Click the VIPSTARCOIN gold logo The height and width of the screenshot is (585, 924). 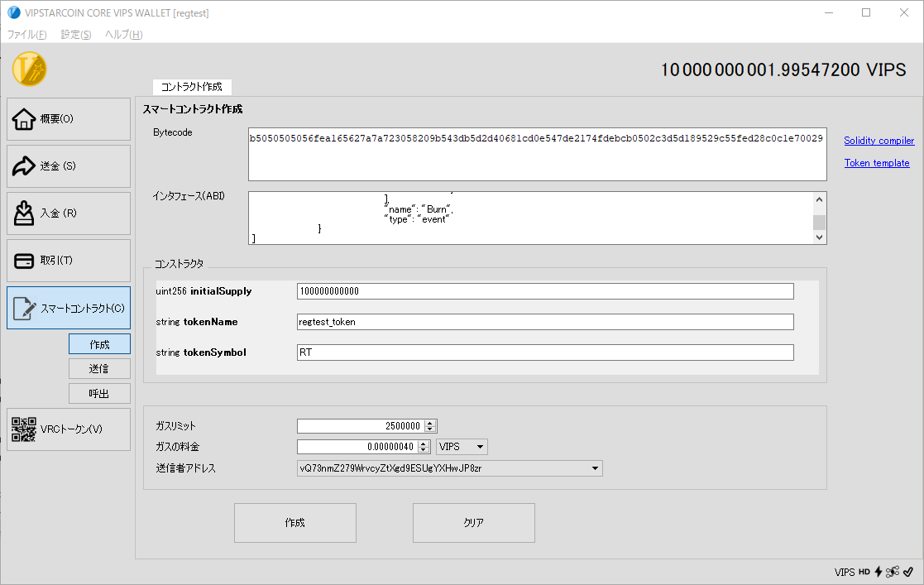(30, 69)
